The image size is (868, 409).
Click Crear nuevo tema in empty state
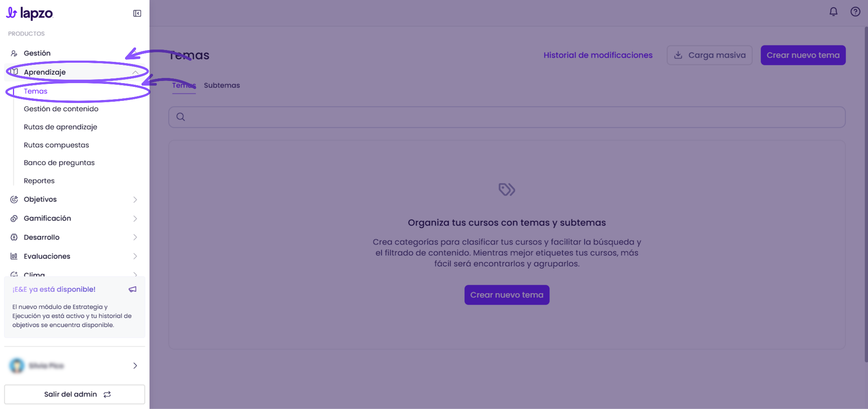pos(507,295)
